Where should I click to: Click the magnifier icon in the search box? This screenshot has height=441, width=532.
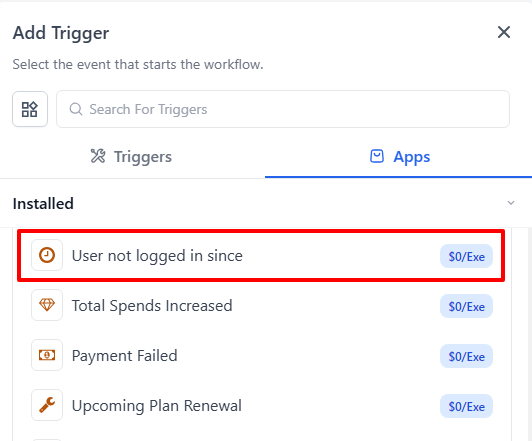pos(76,109)
